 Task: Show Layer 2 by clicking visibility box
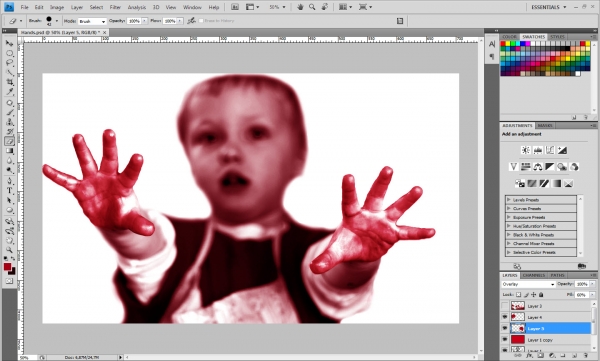click(505, 306)
